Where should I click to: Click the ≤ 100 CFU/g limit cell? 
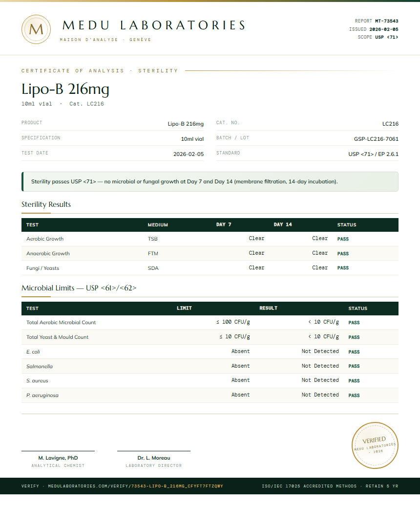[233, 322]
